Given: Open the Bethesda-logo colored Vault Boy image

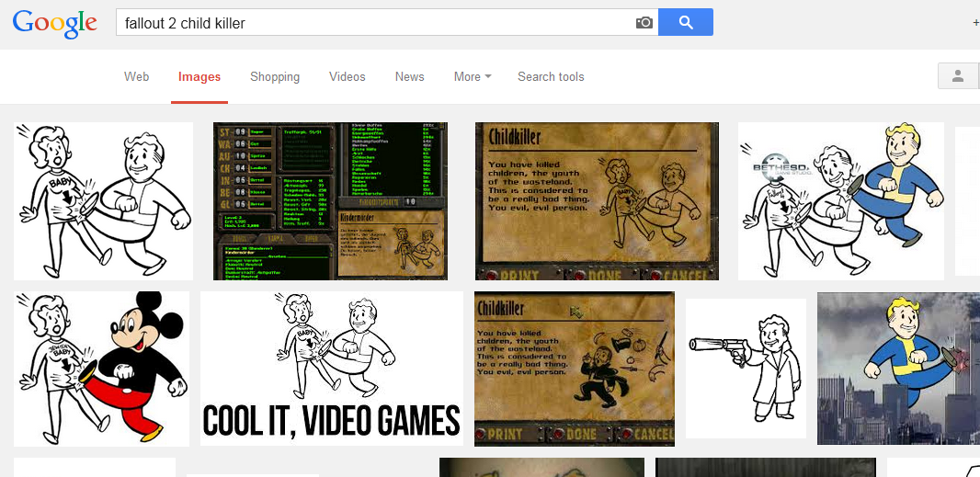Looking at the screenshot, I should click(x=840, y=200).
